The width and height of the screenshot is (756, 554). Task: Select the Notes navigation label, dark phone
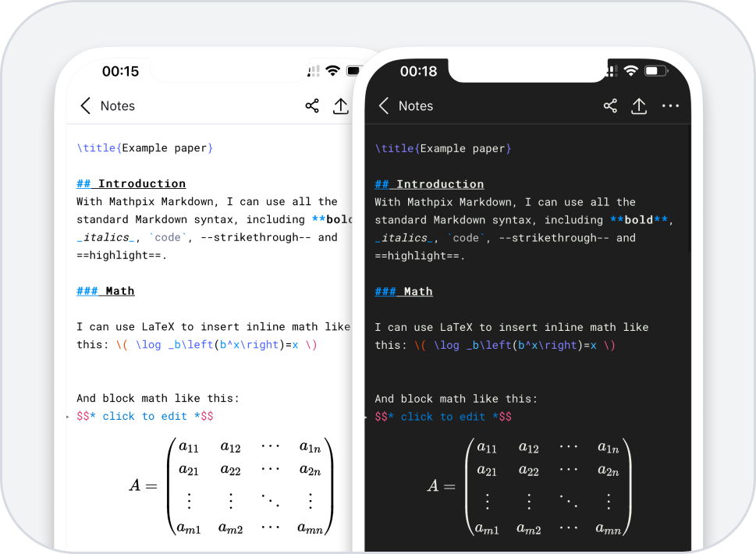pos(415,105)
